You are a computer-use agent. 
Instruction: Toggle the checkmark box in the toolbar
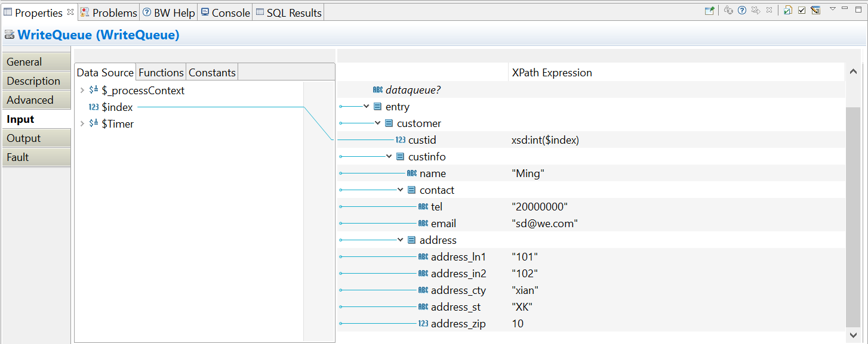[x=802, y=10]
